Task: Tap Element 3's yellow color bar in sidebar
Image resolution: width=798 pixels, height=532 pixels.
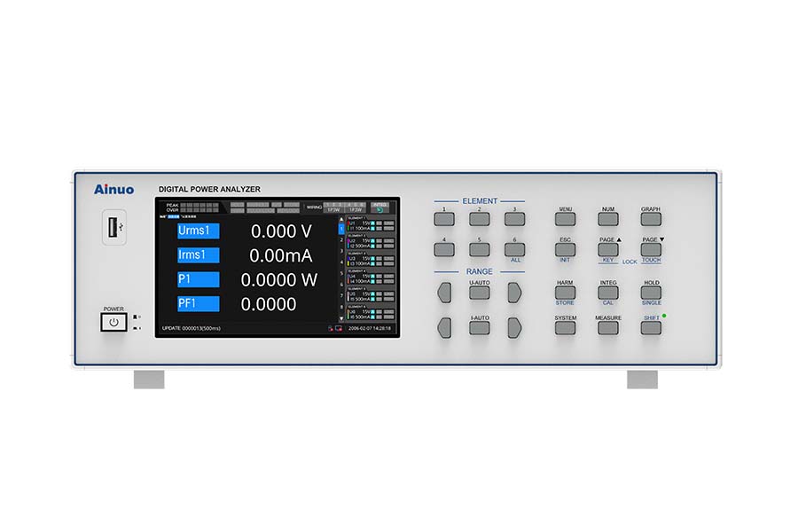Action: [348, 262]
